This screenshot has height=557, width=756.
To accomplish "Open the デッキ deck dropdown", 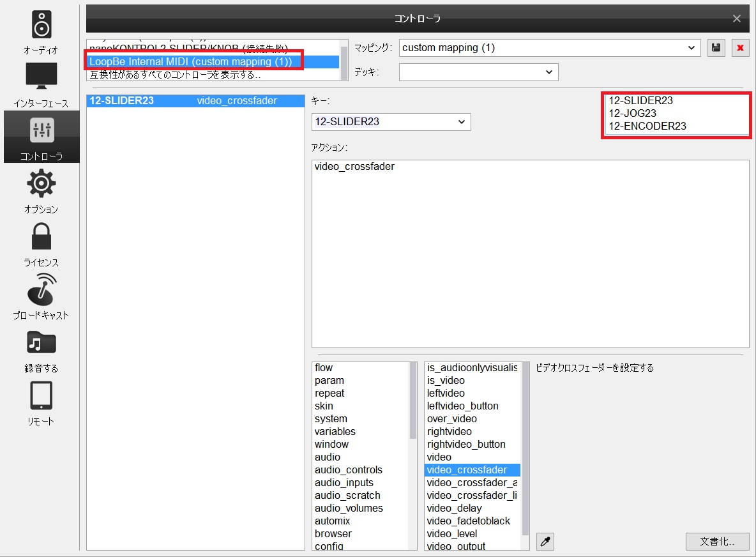I will coord(478,72).
